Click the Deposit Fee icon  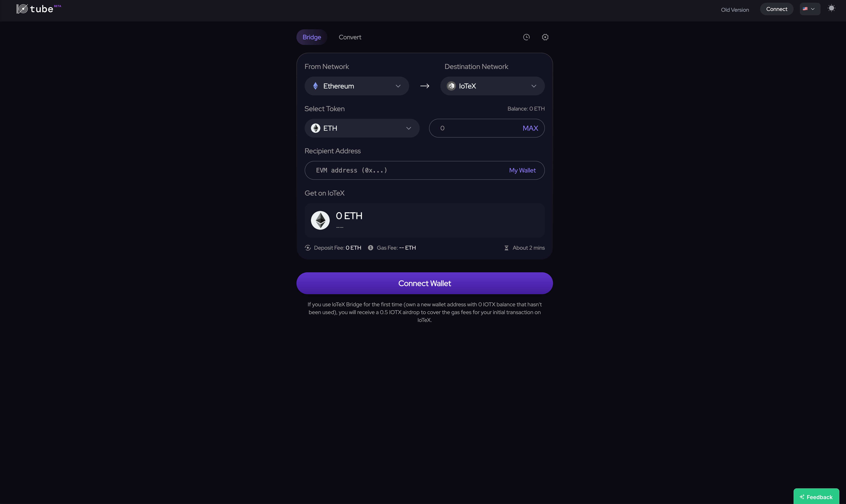(308, 248)
